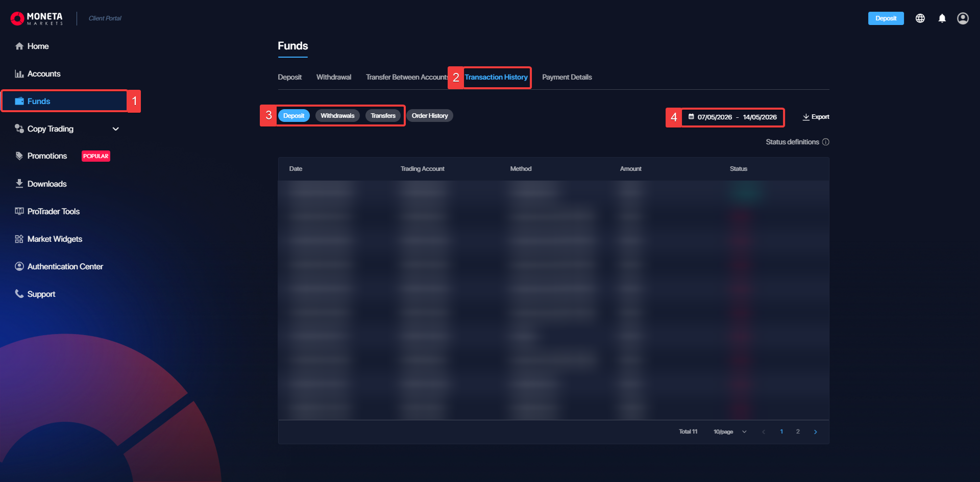Expand the Copy Trading submenu chevron

click(116, 129)
